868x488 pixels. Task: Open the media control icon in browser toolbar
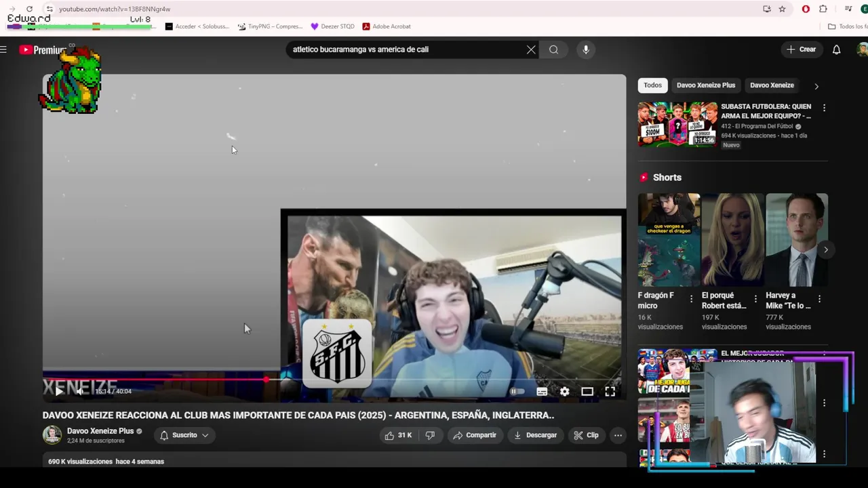pyautogui.click(x=848, y=9)
